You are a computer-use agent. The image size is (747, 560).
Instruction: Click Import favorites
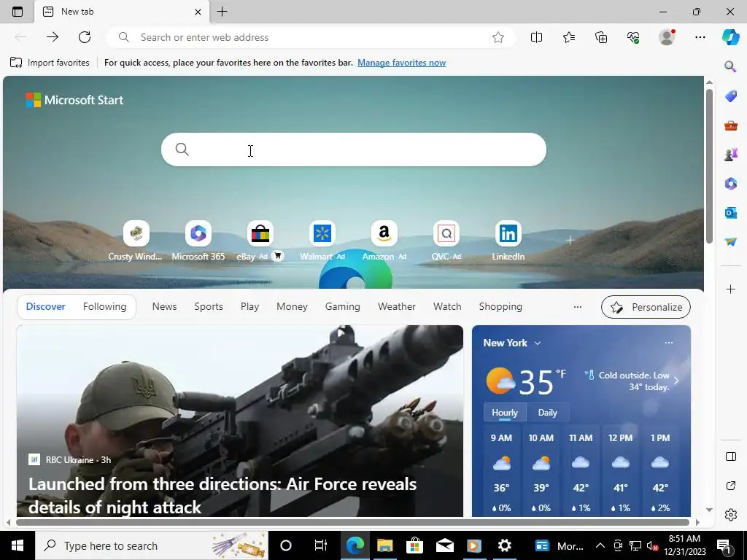50,63
